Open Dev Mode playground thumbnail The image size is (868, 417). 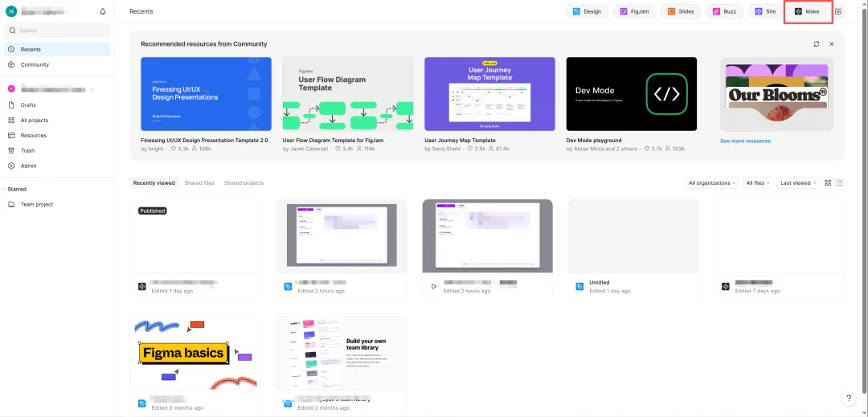coord(632,94)
